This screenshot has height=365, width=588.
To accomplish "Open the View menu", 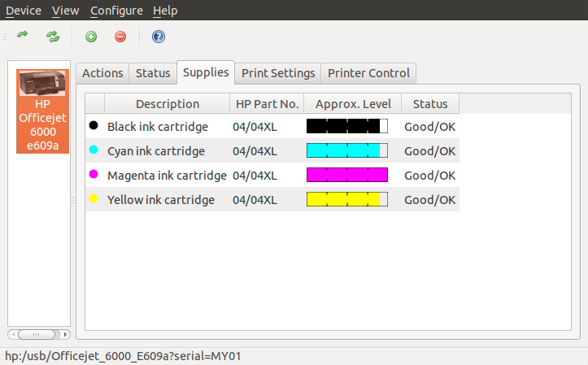I will pyautogui.click(x=65, y=11).
